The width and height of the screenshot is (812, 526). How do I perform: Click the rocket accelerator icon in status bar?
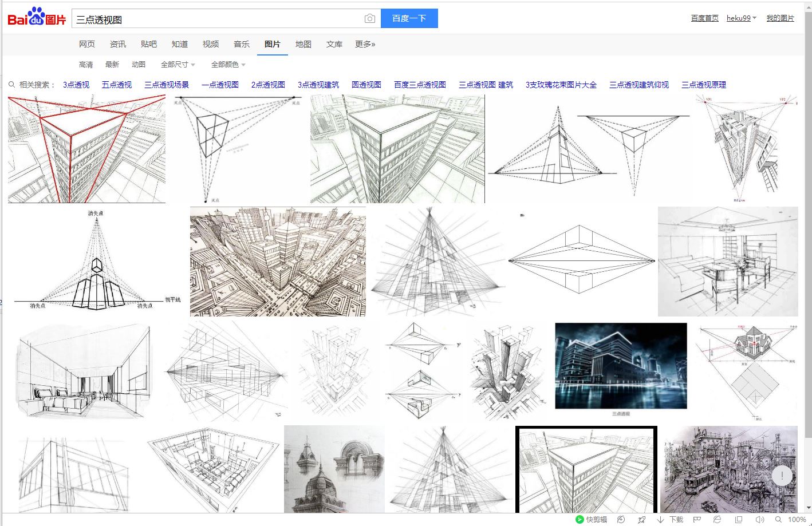click(641, 519)
